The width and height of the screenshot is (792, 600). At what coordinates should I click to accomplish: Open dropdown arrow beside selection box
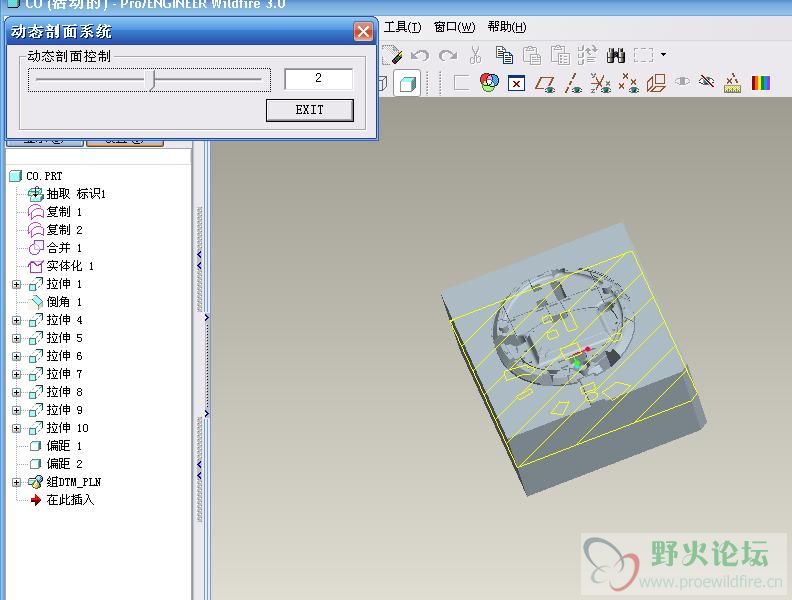pyautogui.click(x=664, y=54)
